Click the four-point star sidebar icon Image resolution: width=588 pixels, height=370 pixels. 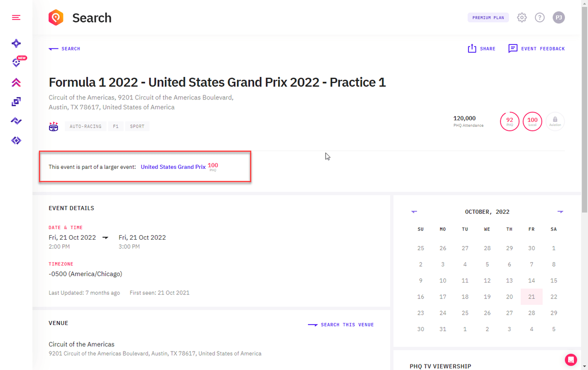(x=16, y=43)
